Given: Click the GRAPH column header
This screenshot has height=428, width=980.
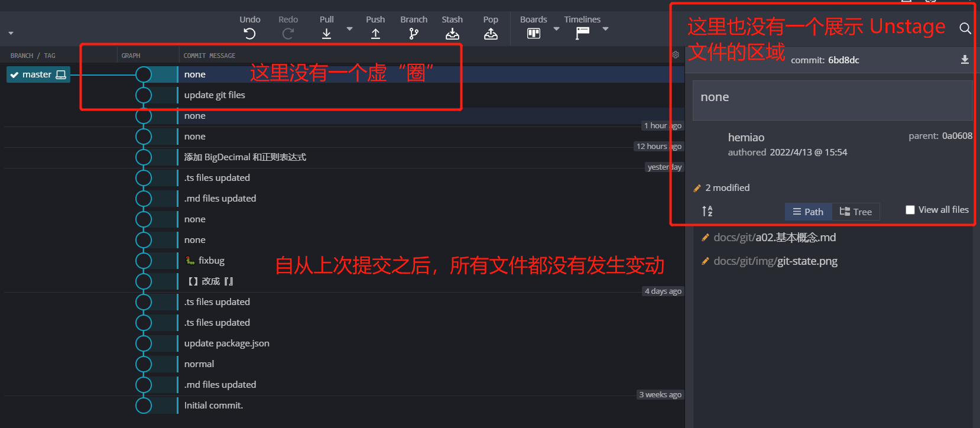Looking at the screenshot, I should pyautogui.click(x=131, y=56).
